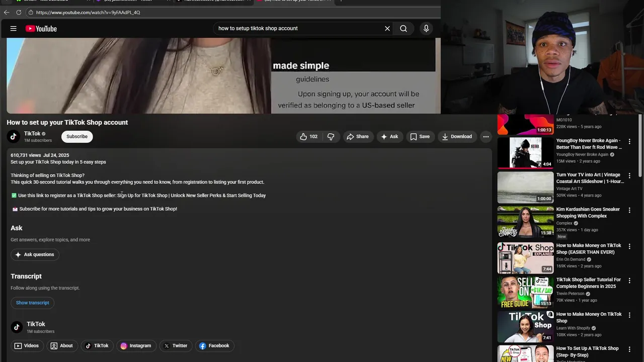644x362 pixels.
Task: Open the Sign Up for TikTok Shop link
Action: [192, 196]
